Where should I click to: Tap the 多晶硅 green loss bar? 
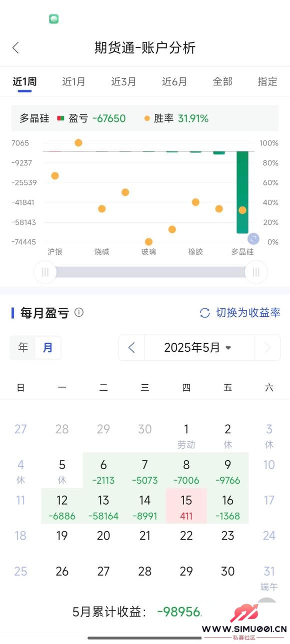pos(242,192)
